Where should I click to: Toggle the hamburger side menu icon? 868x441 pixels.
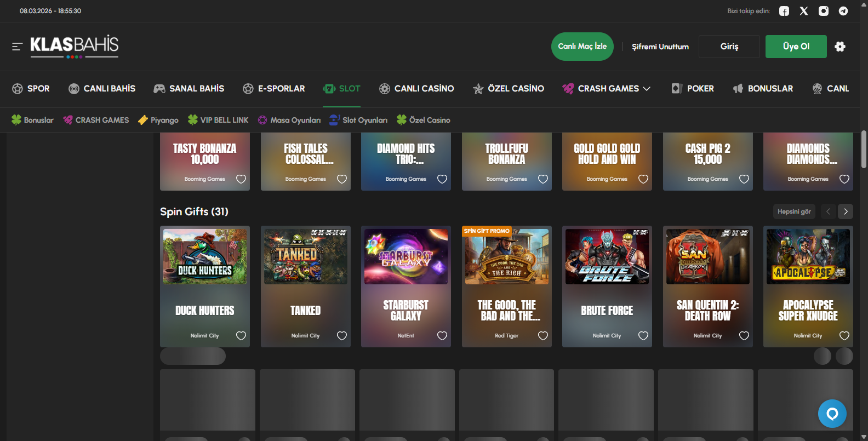pyautogui.click(x=17, y=47)
